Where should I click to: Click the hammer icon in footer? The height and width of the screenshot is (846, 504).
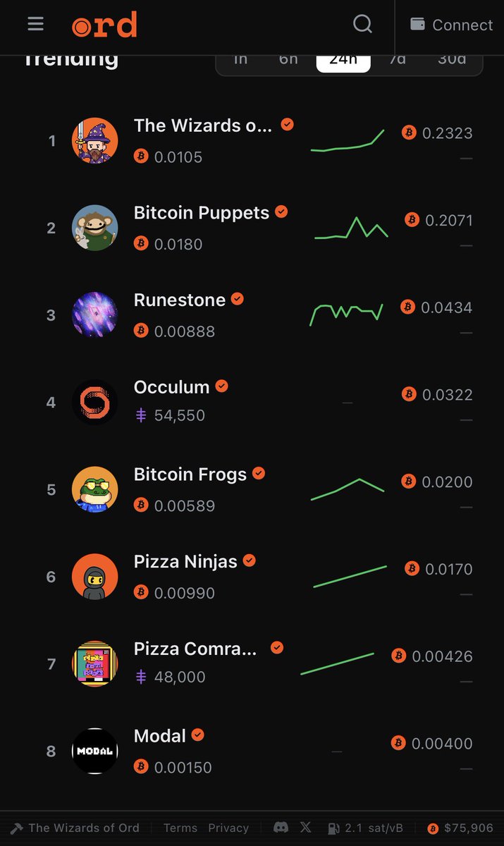(x=16, y=828)
